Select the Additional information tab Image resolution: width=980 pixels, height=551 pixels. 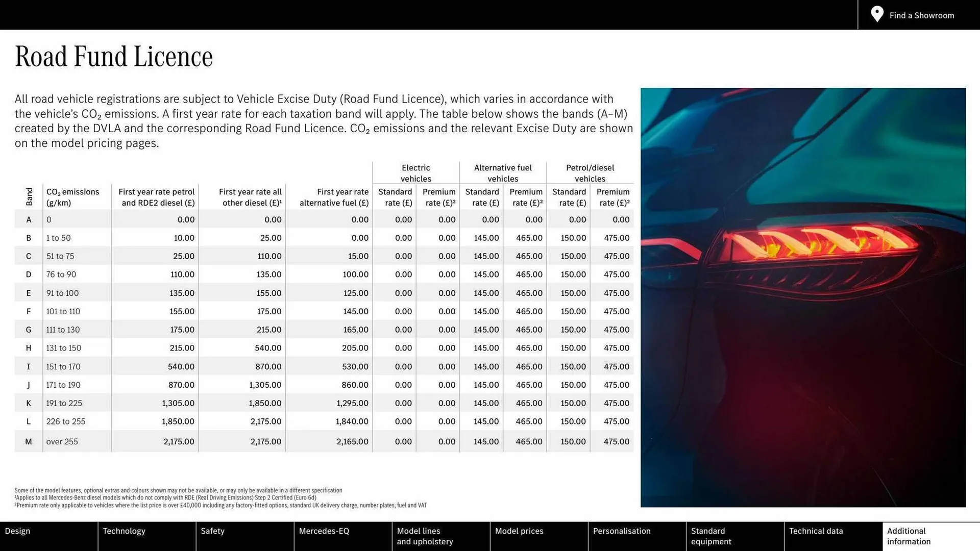point(908,536)
